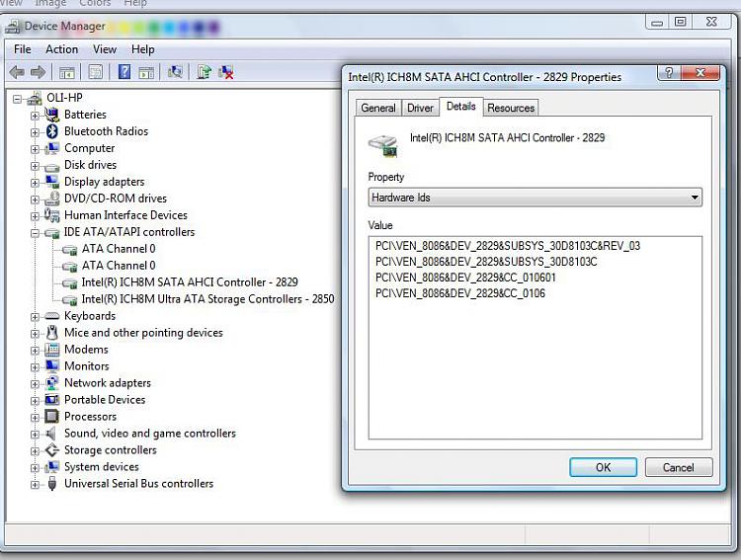Expand the Network adapters node
The width and height of the screenshot is (741, 560).
click(35, 384)
